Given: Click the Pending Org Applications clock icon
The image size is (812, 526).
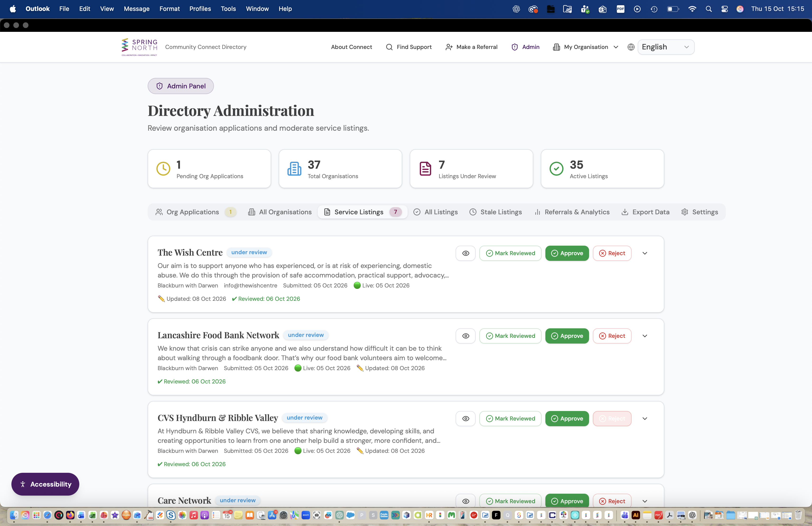Looking at the screenshot, I should 163,169.
